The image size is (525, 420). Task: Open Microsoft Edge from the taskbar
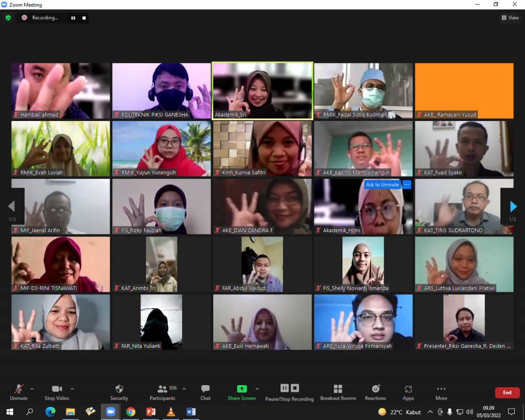pyautogui.click(x=50, y=412)
